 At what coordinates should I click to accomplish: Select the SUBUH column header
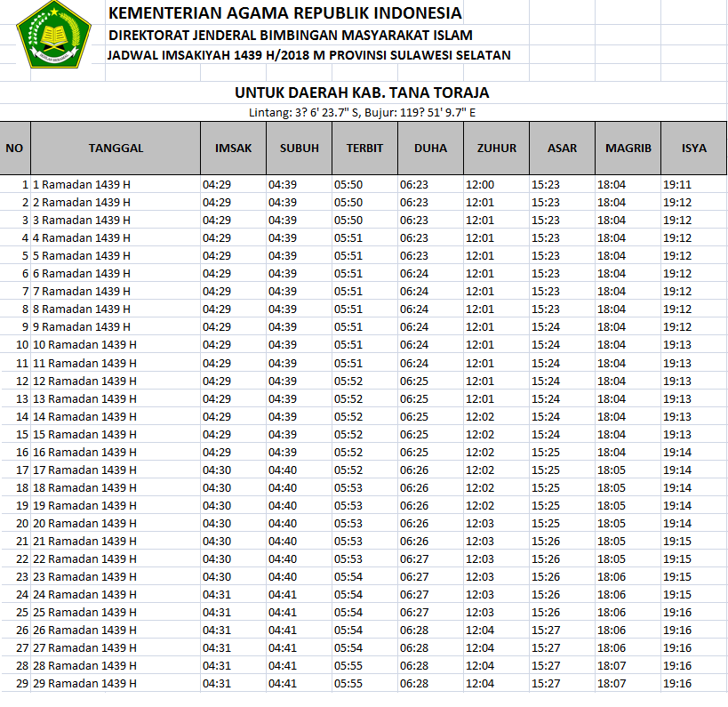299,149
